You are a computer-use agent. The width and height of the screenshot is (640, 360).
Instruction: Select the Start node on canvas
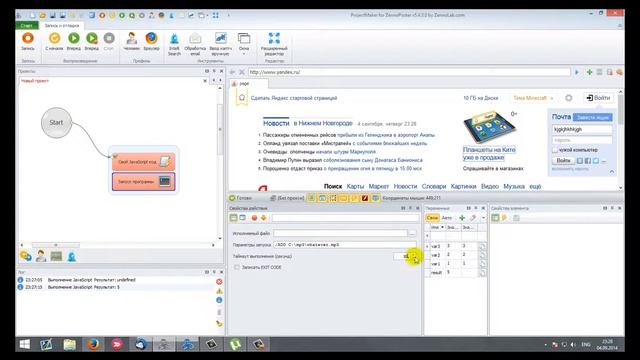point(56,122)
